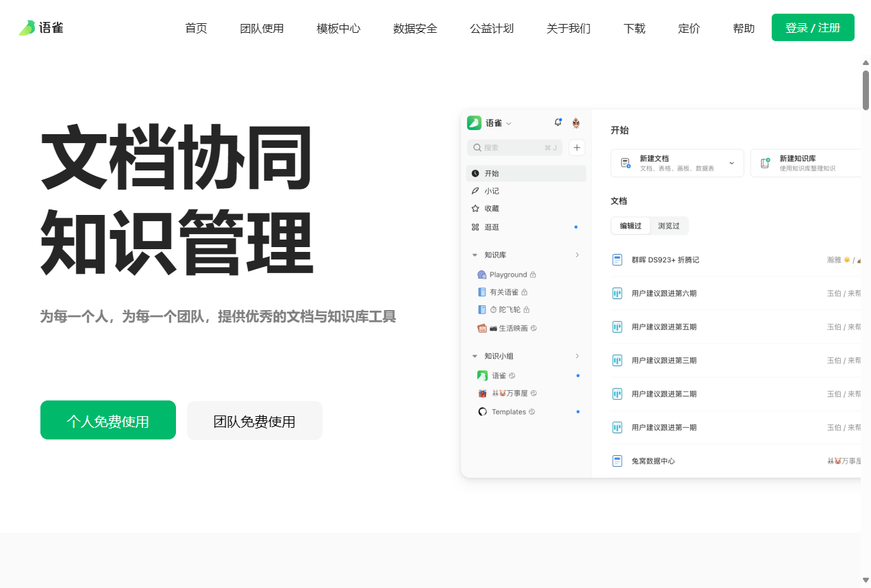
Task: Collapse the 知识小组 section triangle
Action: tap(475, 357)
